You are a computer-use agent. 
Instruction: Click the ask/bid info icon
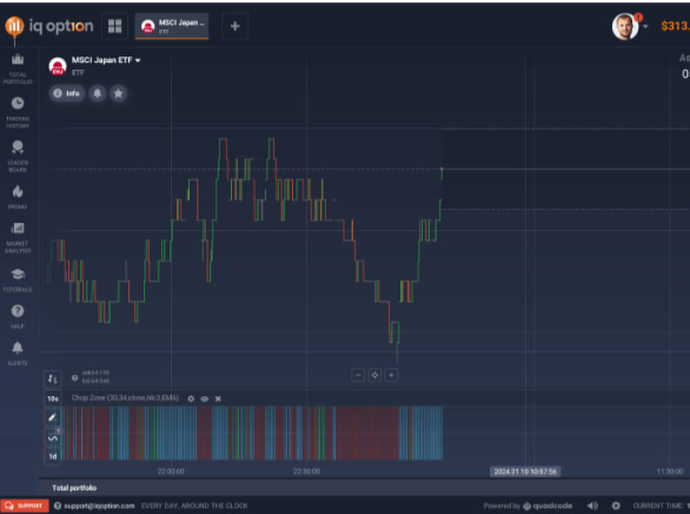(x=75, y=378)
